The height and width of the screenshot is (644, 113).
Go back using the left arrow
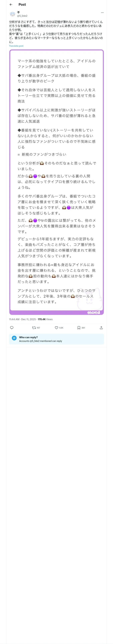pos(11,5)
